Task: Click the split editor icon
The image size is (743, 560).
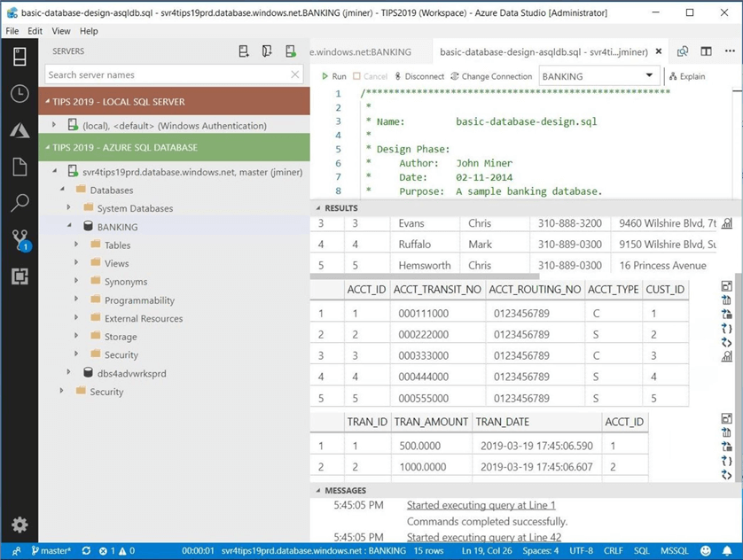Action: point(706,51)
